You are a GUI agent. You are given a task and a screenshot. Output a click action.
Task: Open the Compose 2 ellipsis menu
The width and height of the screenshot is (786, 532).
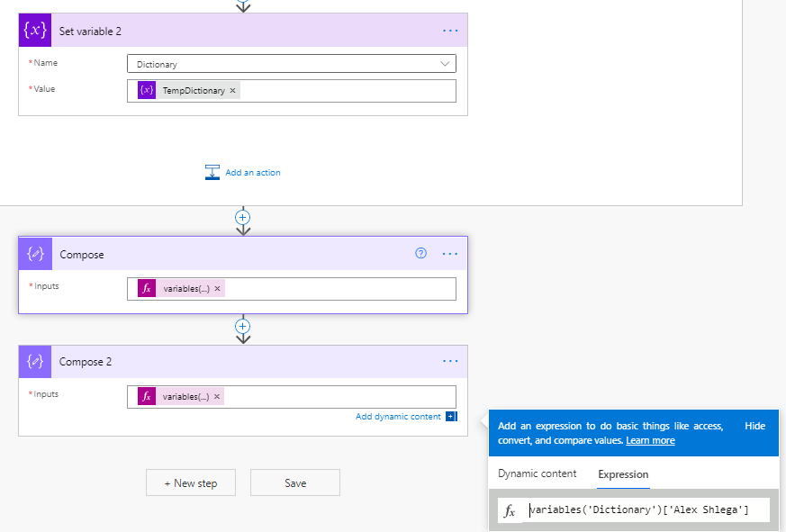click(x=450, y=362)
